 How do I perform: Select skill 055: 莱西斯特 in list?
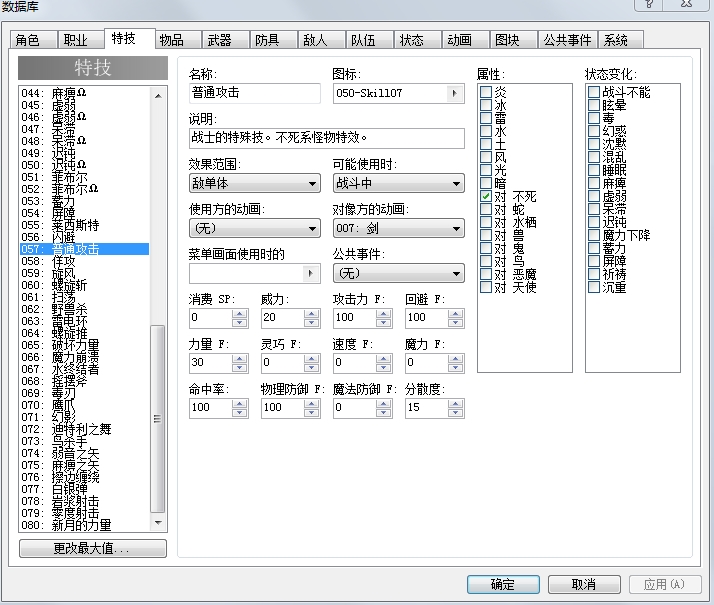coord(85,225)
